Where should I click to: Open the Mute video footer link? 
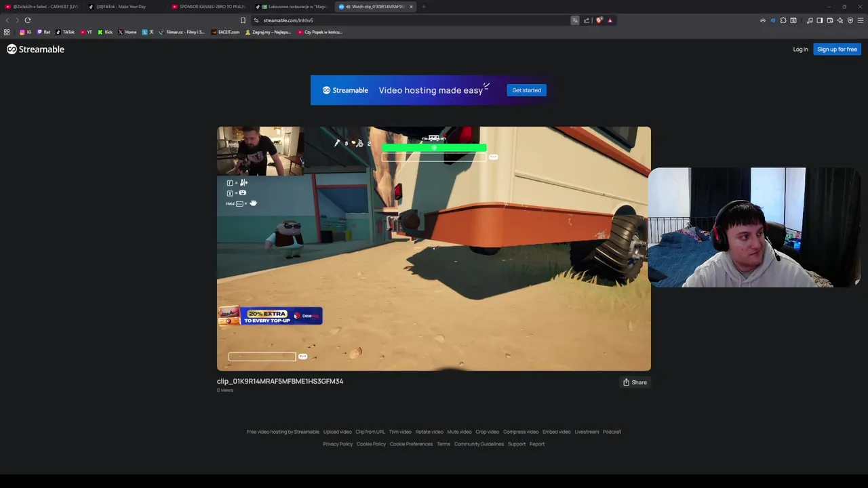pos(459,432)
